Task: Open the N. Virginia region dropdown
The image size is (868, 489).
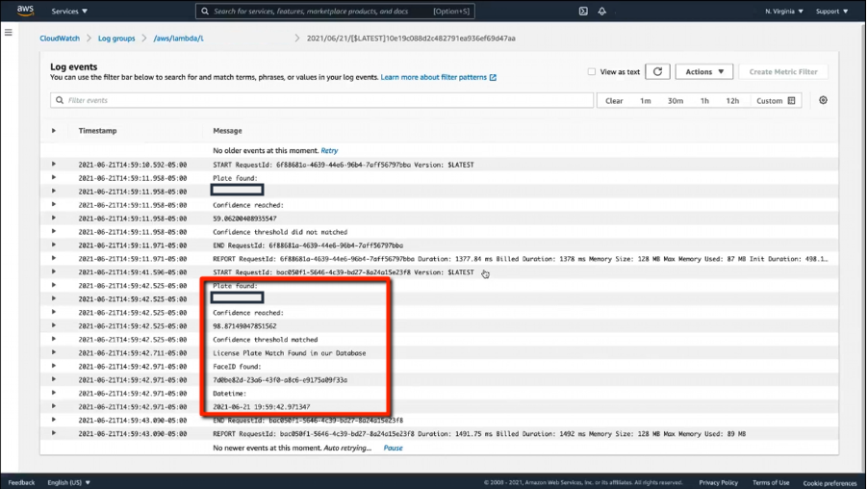Action: click(x=784, y=12)
